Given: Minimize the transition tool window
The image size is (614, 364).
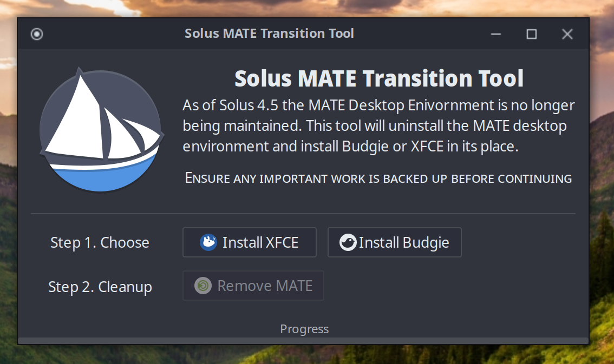Looking at the screenshot, I should point(495,34).
